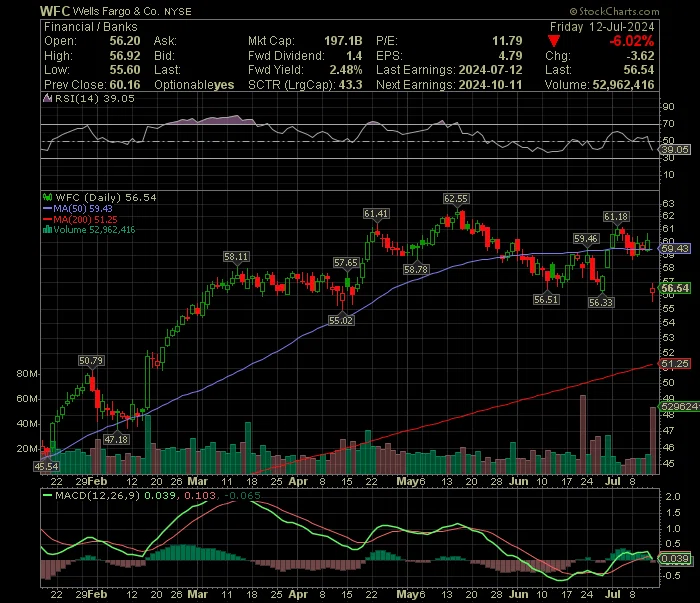
Task: Click the 59.46 price label
Action: 586,239
